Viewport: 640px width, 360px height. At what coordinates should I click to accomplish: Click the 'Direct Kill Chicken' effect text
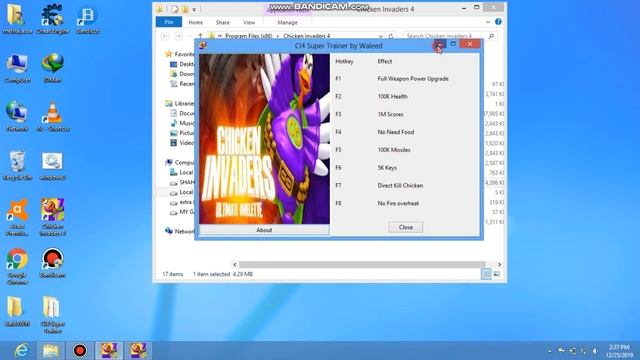(x=400, y=186)
